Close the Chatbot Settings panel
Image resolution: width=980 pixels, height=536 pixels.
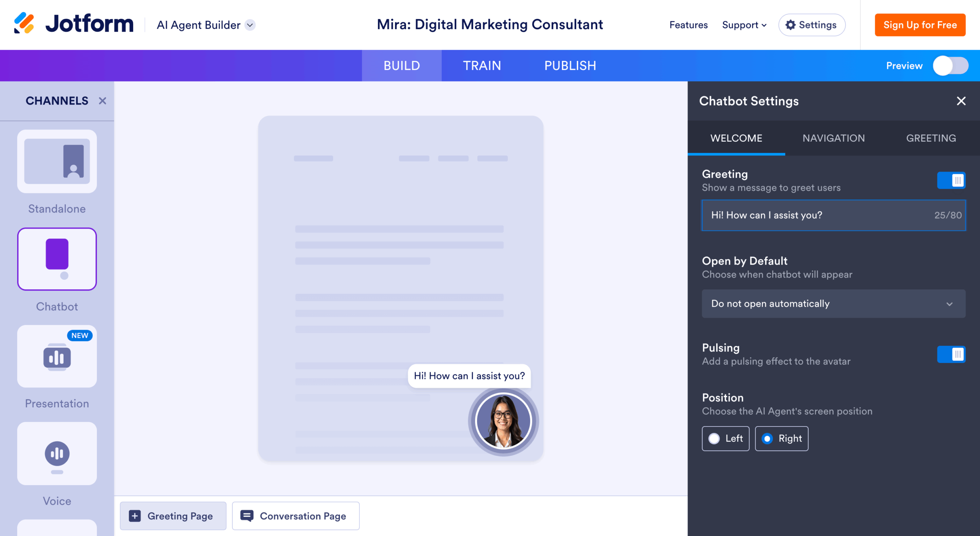[x=961, y=101]
